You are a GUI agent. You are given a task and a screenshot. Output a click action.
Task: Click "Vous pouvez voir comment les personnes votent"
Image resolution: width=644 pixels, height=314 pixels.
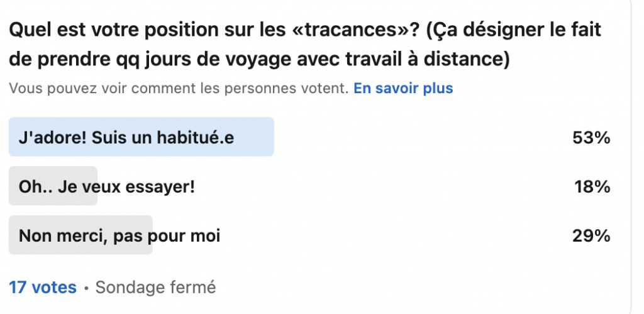[x=179, y=89]
